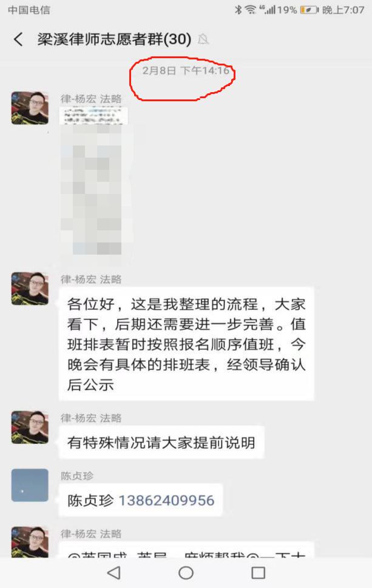372x588 pixels.
Task: Tap avatar next to 有特殊情况 message
Action: point(30,427)
